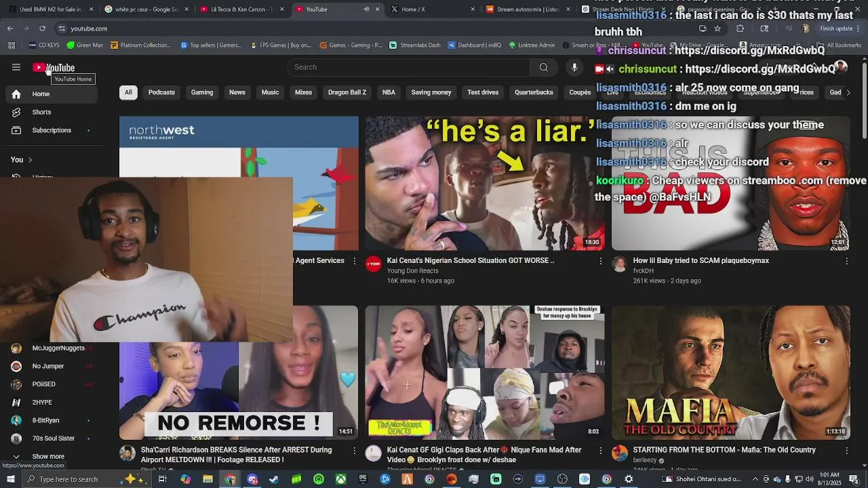Open the YouTube guide hamburger menu
The width and height of the screenshot is (868, 488).
(x=16, y=67)
